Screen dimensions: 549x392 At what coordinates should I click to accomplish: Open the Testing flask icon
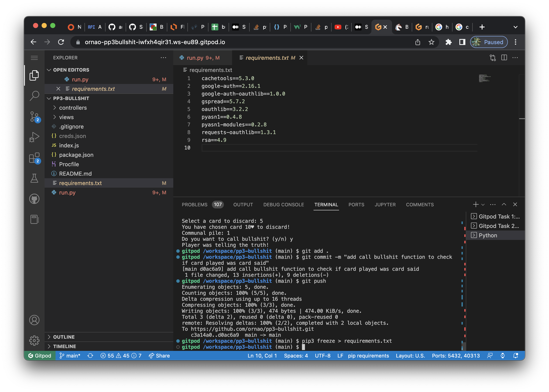[x=34, y=178]
